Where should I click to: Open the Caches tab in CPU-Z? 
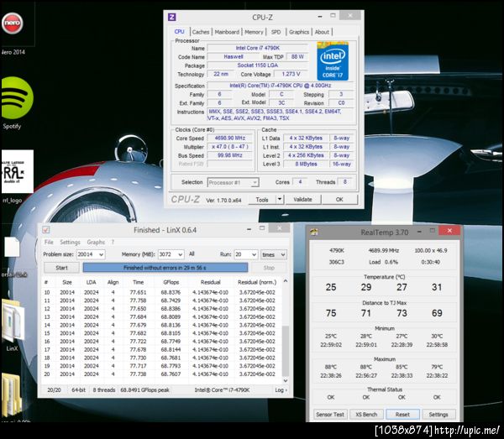tap(201, 32)
